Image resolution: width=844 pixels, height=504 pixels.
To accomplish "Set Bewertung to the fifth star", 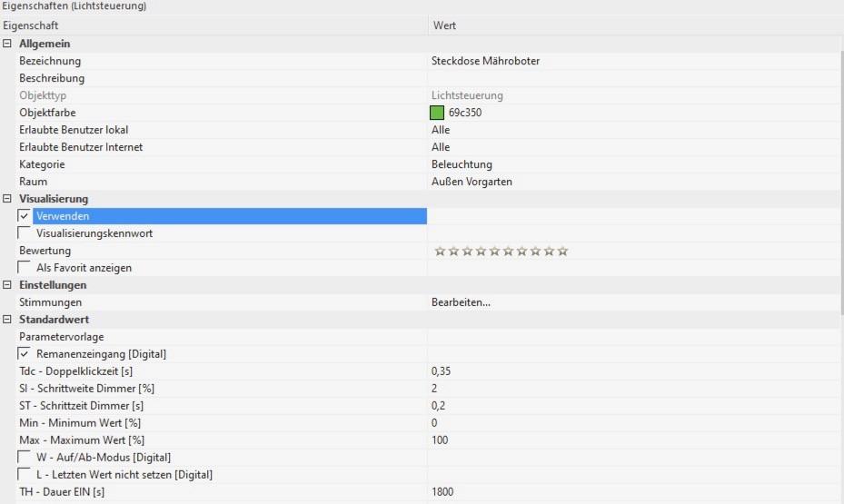I will coord(494,252).
